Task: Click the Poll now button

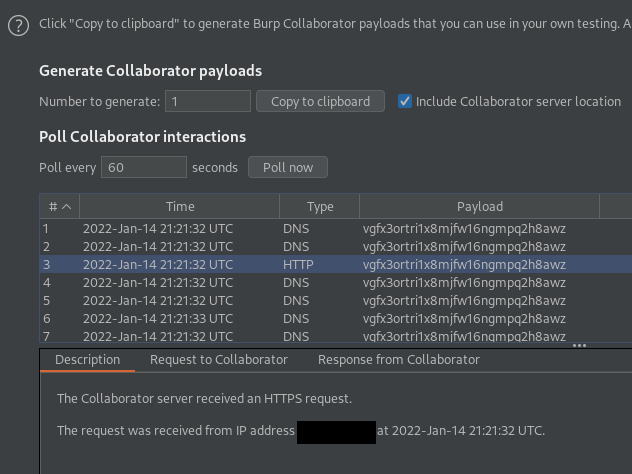Action: pos(288,167)
